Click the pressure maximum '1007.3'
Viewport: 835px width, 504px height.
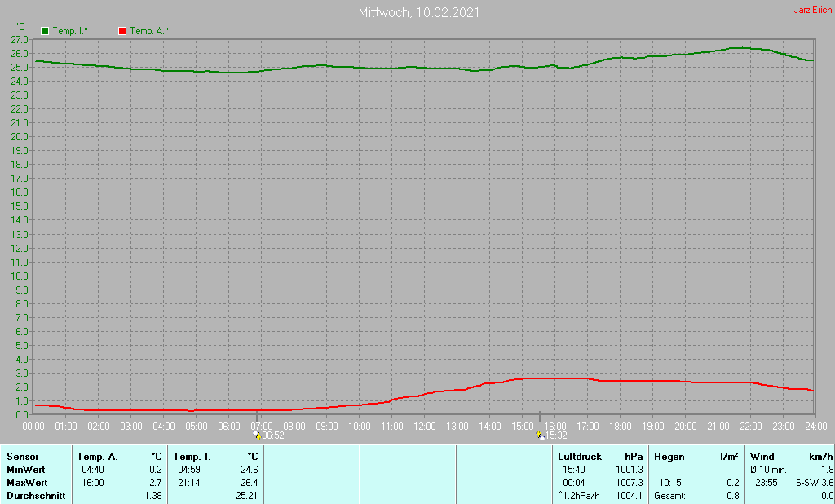point(629,483)
